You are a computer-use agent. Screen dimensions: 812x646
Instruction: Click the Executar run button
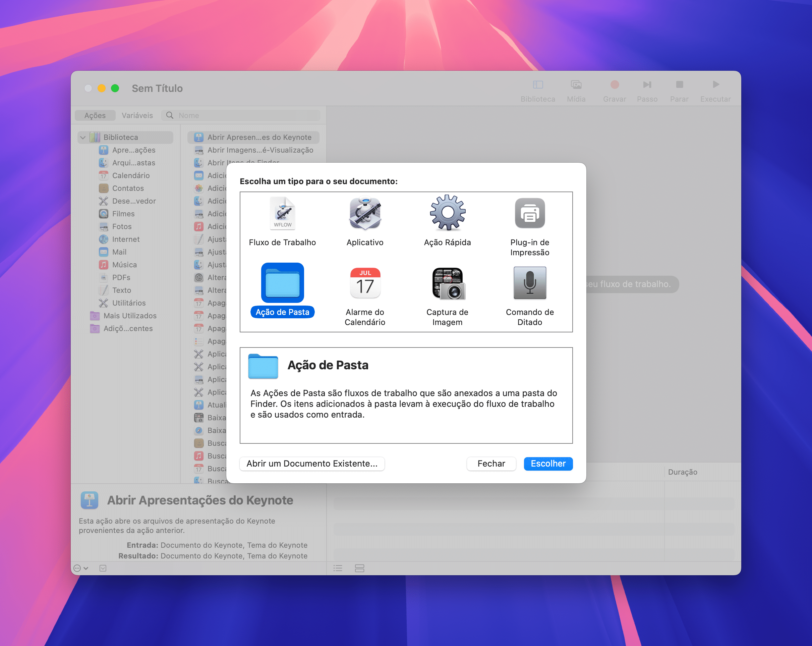click(715, 91)
